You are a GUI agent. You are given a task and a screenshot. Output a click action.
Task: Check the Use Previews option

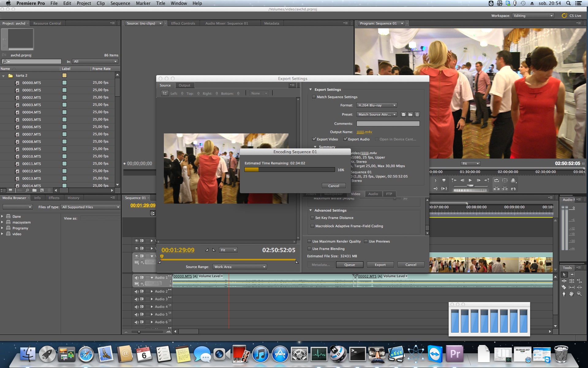pos(366,241)
